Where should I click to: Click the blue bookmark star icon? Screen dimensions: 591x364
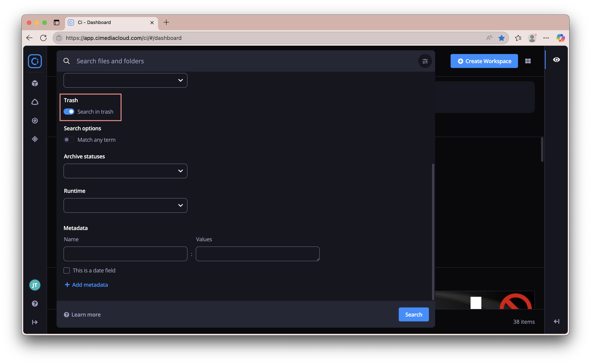[x=502, y=38]
